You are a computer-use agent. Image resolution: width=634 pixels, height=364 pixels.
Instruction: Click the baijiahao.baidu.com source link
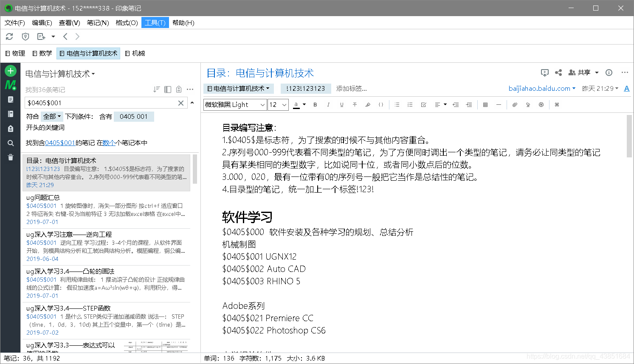click(x=539, y=89)
